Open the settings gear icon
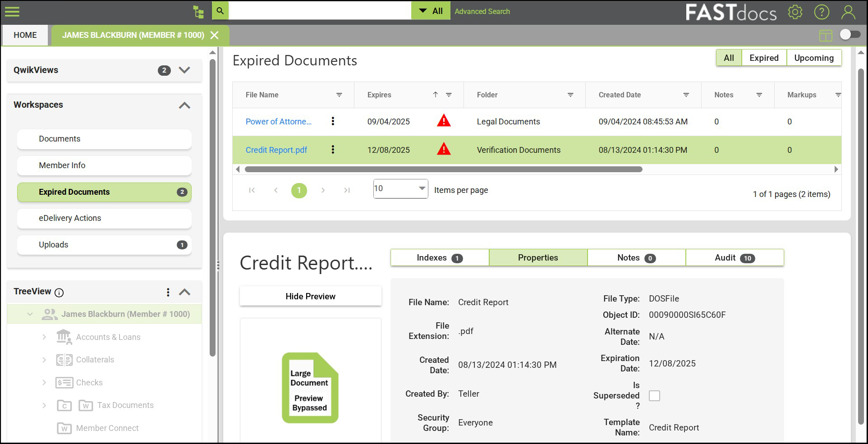 click(x=795, y=12)
